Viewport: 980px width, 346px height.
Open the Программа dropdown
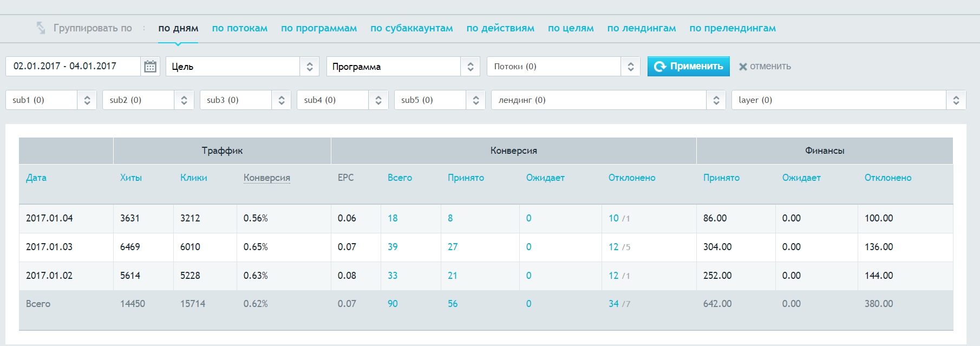[x=403, y=67]
